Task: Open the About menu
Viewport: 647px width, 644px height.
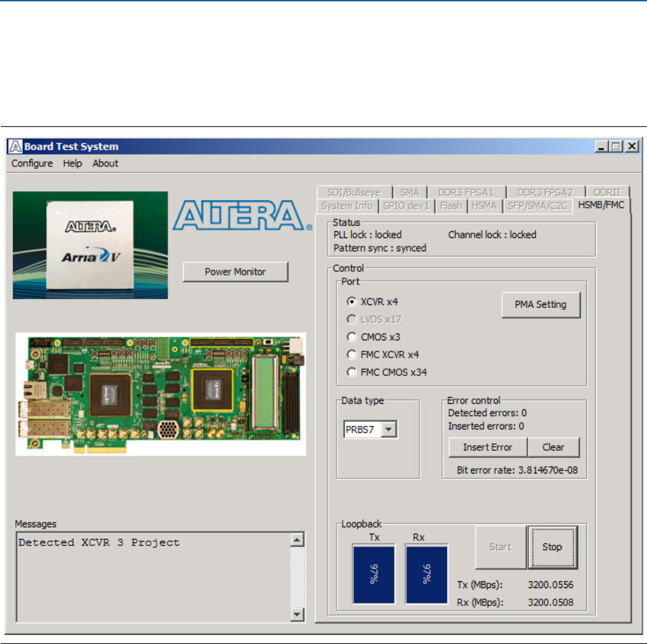Action: pyautogui.click(x=106, y=164)
